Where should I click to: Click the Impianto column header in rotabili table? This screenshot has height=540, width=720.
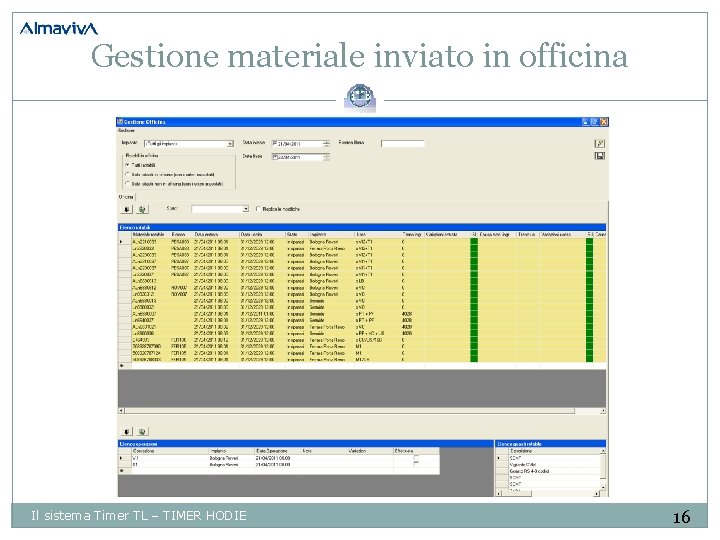pos(331,235)
